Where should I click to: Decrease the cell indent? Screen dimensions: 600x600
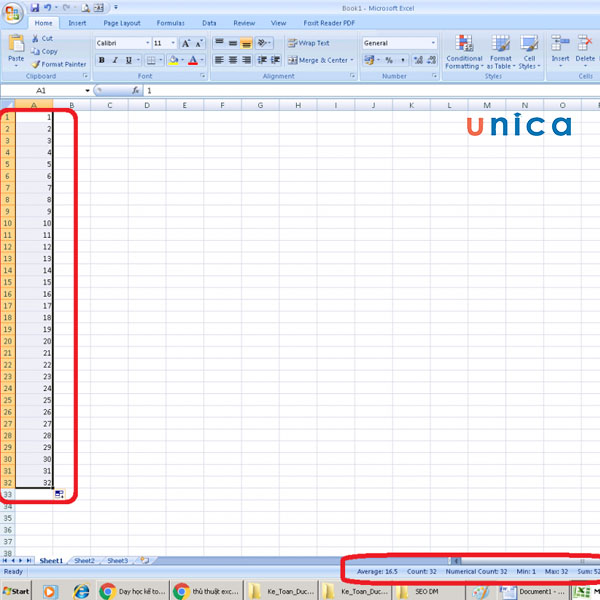(262, 60)
